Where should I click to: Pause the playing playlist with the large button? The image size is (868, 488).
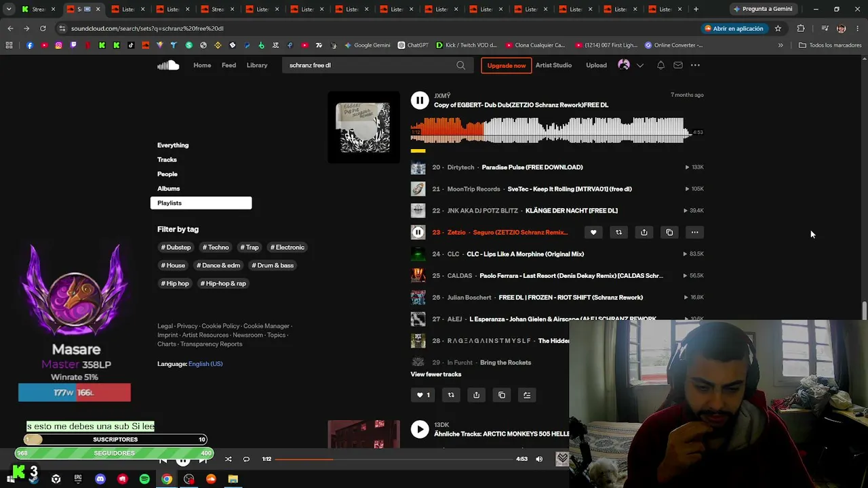pos(420,101)
